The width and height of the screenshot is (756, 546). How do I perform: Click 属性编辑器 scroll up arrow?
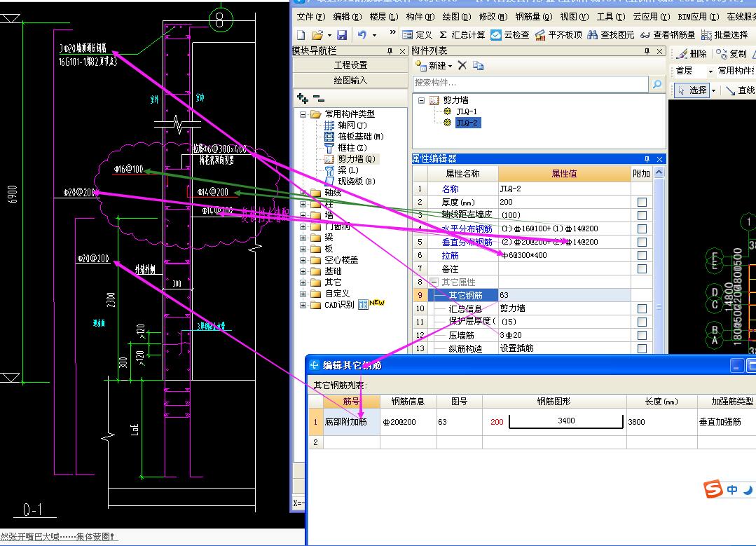pyautogui.click(x=659, y=172)
